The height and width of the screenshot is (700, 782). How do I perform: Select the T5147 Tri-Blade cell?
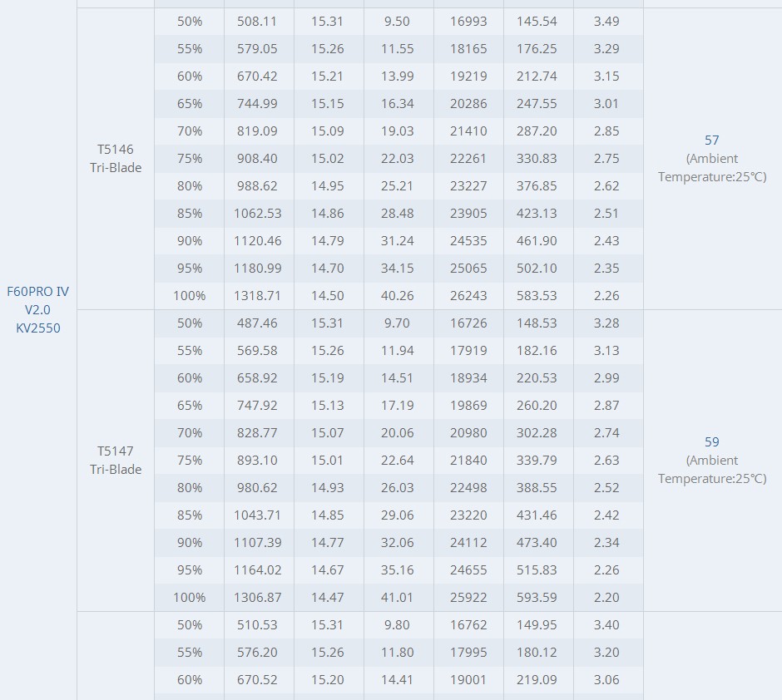[116, 461]
